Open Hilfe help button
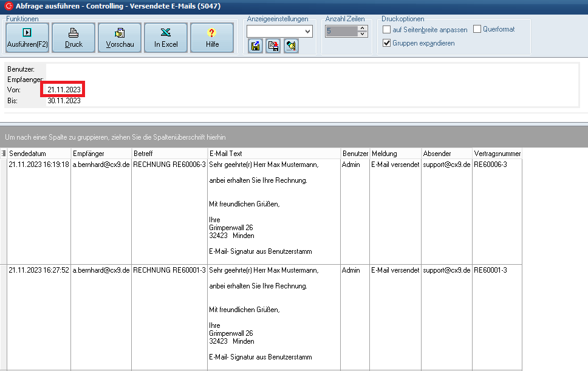The width and height of the screenshot is (588, 371). [212, 38]
